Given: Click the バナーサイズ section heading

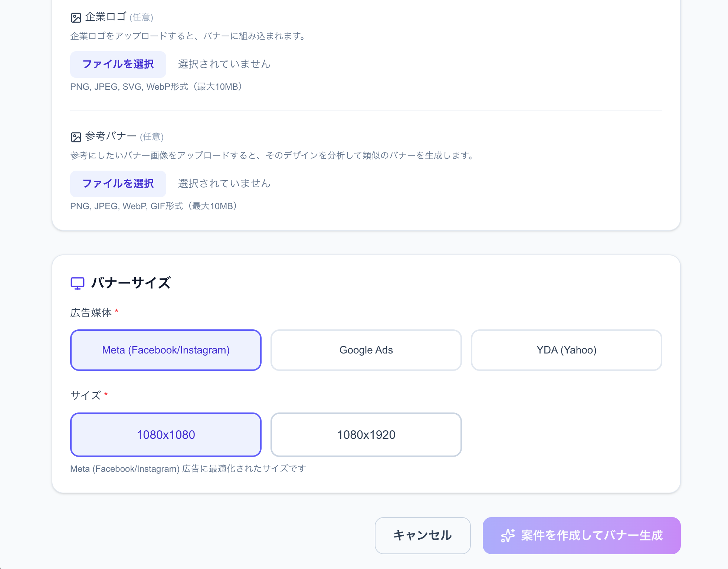Looking at the screenshot, I should (x=129, y=283).
